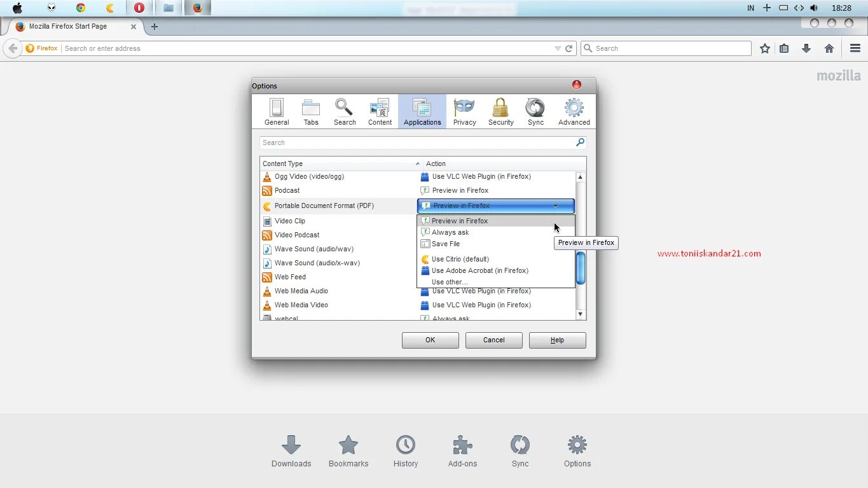Select the Web Feed row

pos(339,277)
